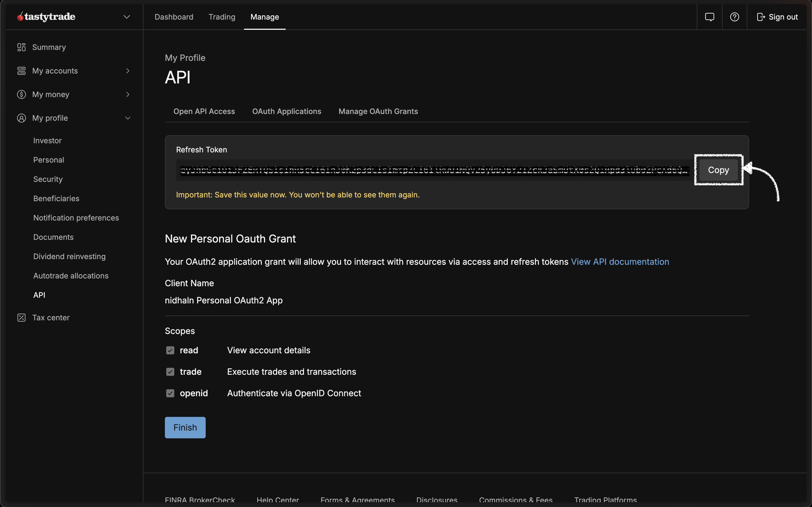
Task: Open the View API documentation link
Action: click(620, 262)
